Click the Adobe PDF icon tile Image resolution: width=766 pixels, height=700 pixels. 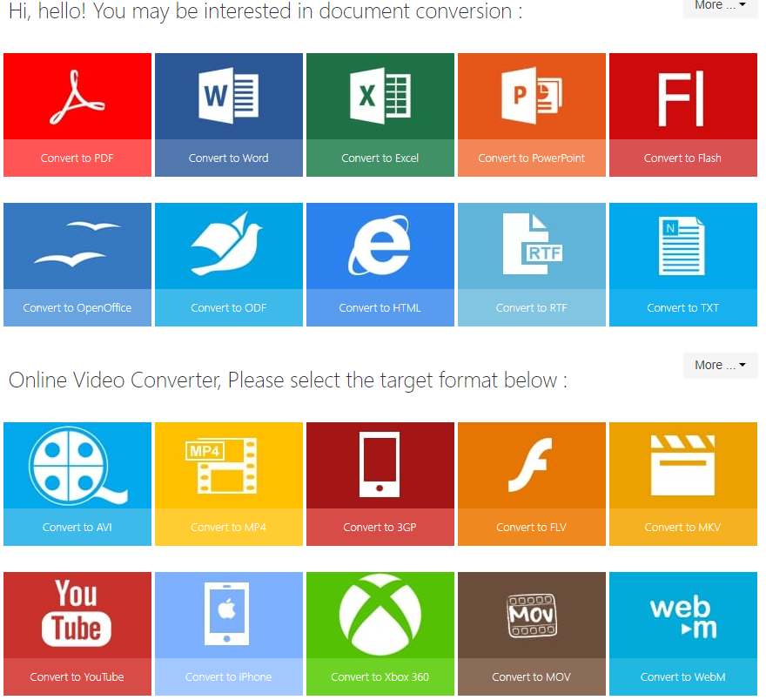(x=77, y=97)
